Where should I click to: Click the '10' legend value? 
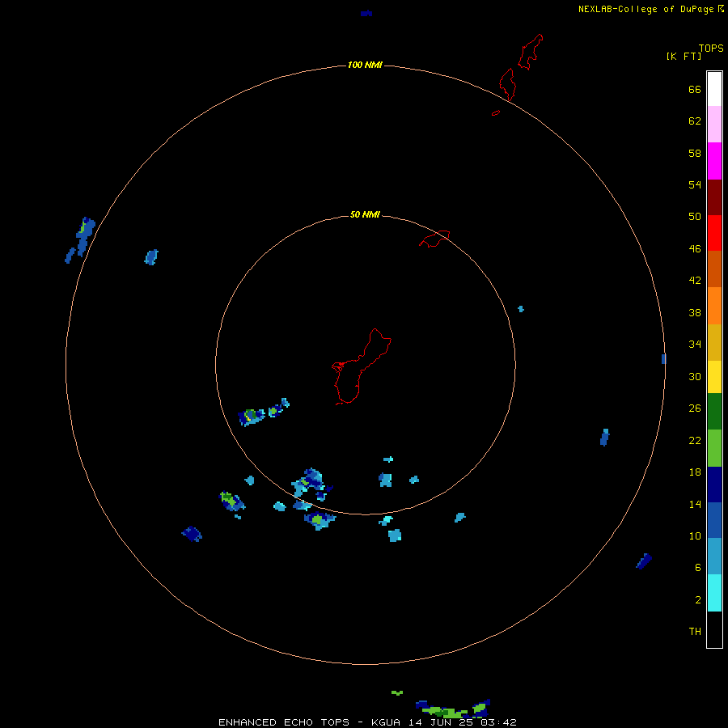[x=695, y=536]
